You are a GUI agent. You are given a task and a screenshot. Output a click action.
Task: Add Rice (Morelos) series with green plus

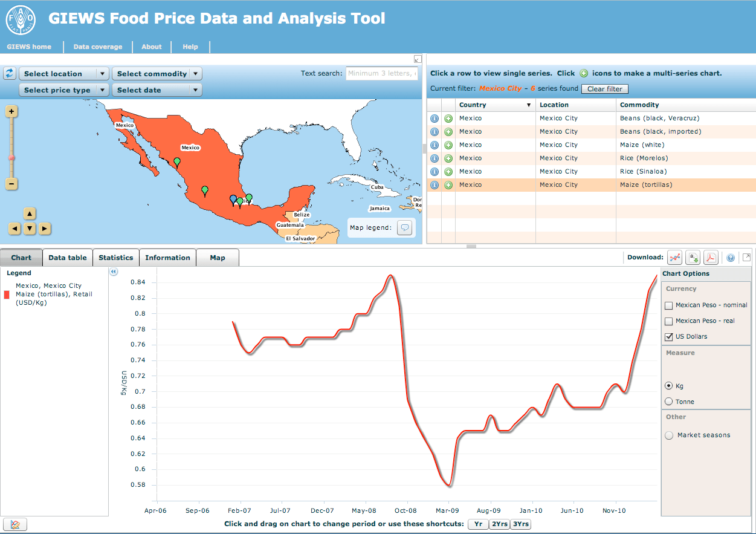pos(448,158)
